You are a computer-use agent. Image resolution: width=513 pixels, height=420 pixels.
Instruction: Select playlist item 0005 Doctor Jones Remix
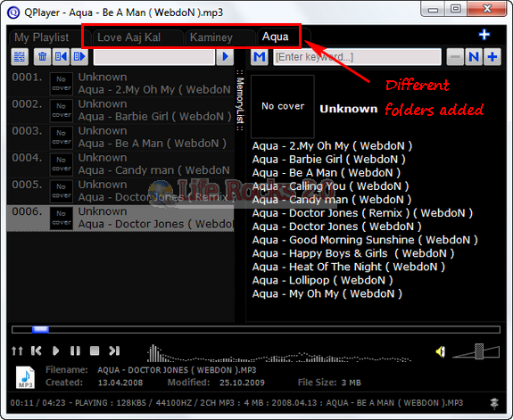point(120,191)
